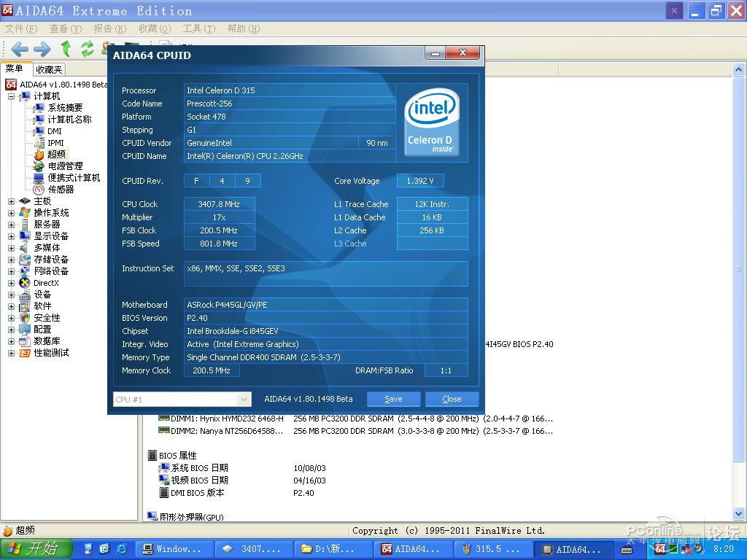Open the 查看(V) menu
The height and width of the screenshot is (560, 747).
tap(66, 29)
